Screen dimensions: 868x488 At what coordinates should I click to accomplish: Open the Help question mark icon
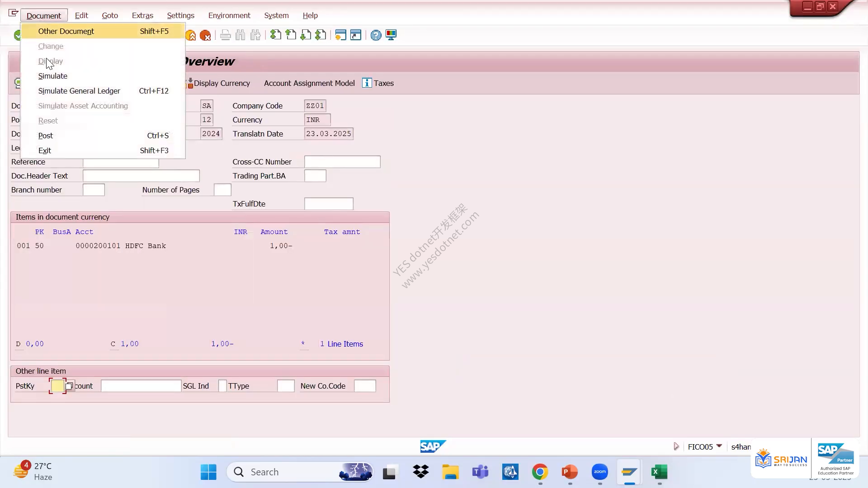(x=376, y=35)
